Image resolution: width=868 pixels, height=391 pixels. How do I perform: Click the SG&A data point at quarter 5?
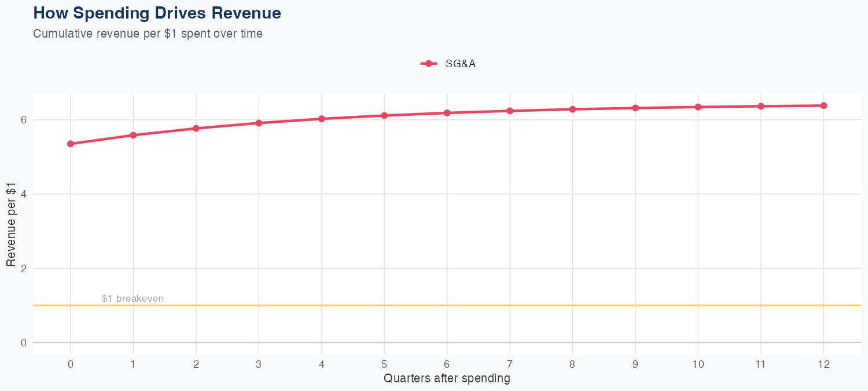click(384, 115)
